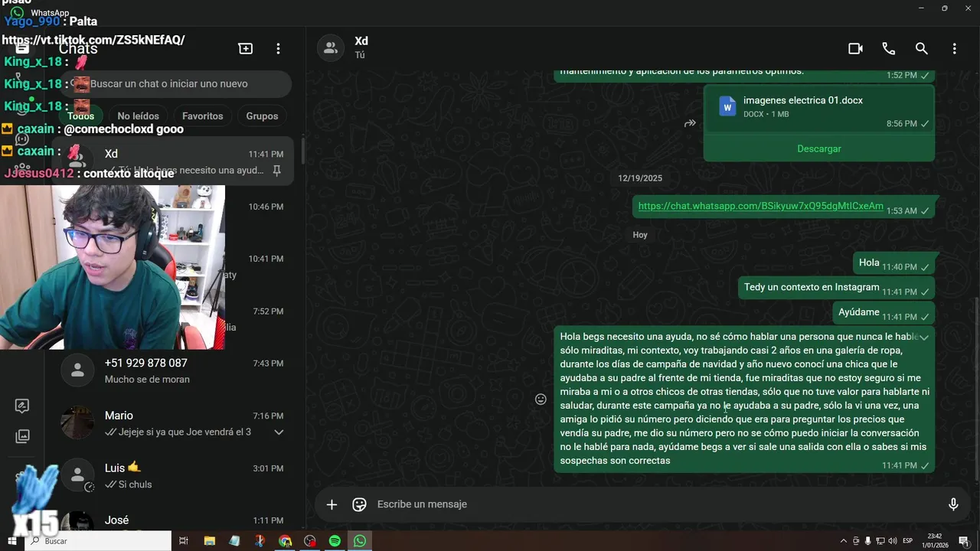
Task: Open Spotify from the taskbar
Action: 335,541
